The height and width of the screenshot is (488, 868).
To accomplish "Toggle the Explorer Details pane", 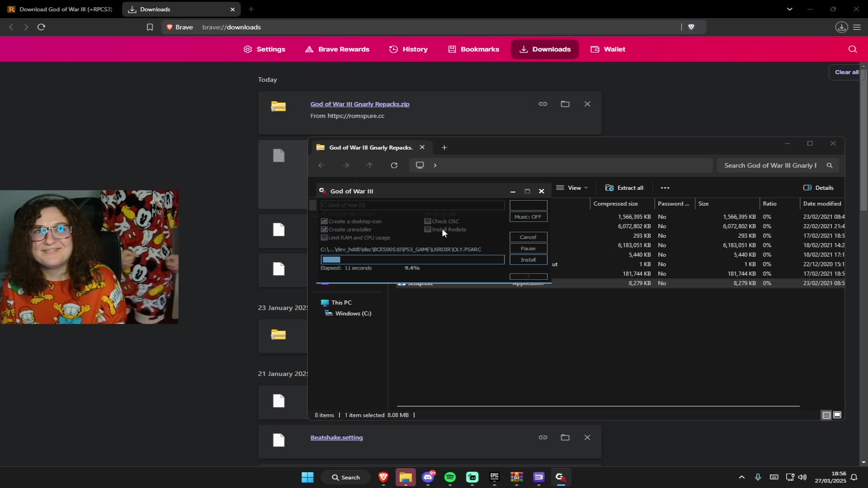I will (x=818, y=188).
